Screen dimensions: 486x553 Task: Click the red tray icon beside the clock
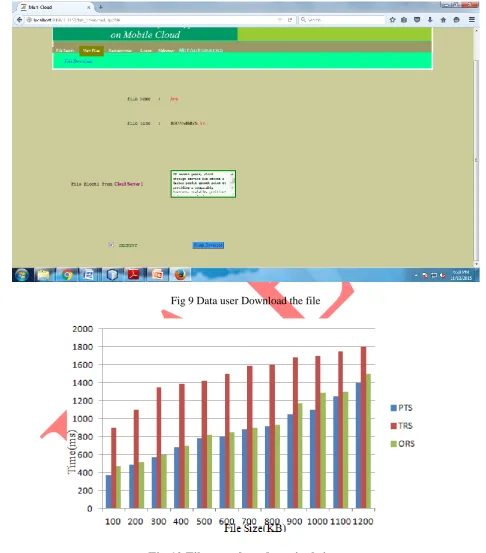442,275
